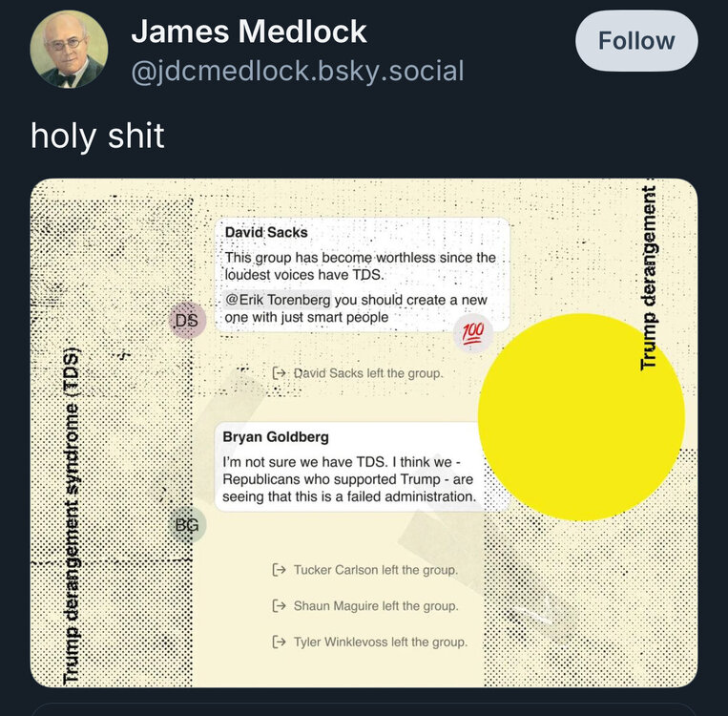The image size is (728, 716).
Task: Click the large yellow circle
Action: click(580, 417)
